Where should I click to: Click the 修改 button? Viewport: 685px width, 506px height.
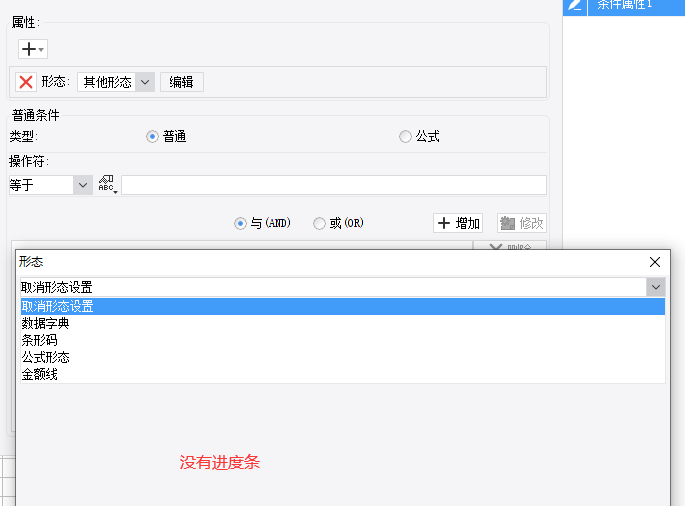pyautogui.click(x=522, y=223)
